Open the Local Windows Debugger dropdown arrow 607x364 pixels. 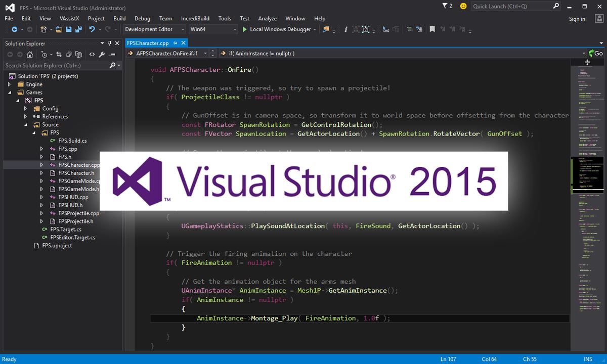pyautogui.click(x=315, y=30)
